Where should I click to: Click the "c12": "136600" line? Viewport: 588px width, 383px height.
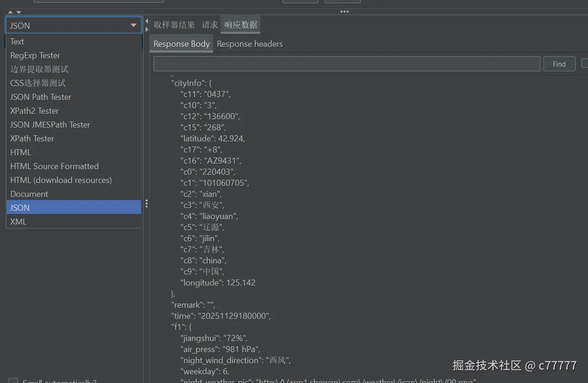click(210, 116)
